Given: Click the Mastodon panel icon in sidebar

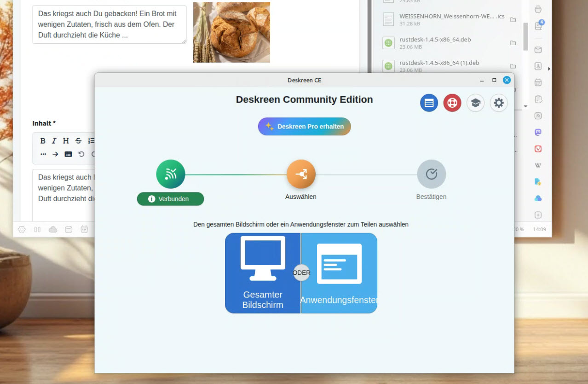Looking at the screenshot, I should tap(538, 132).
